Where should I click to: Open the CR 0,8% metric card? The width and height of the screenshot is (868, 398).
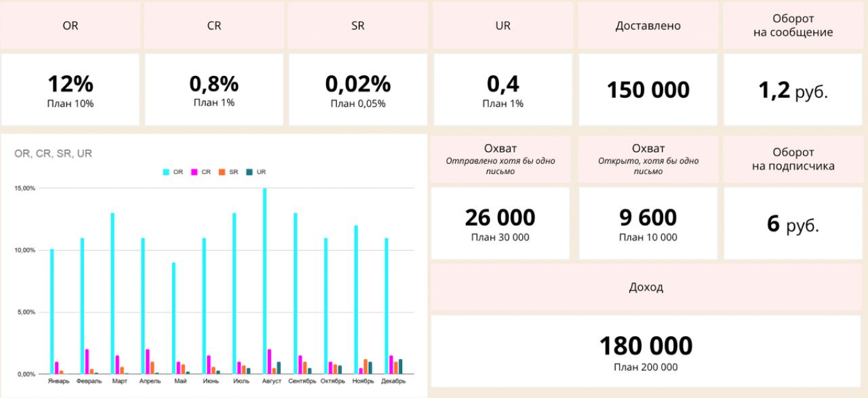[214, 84]
